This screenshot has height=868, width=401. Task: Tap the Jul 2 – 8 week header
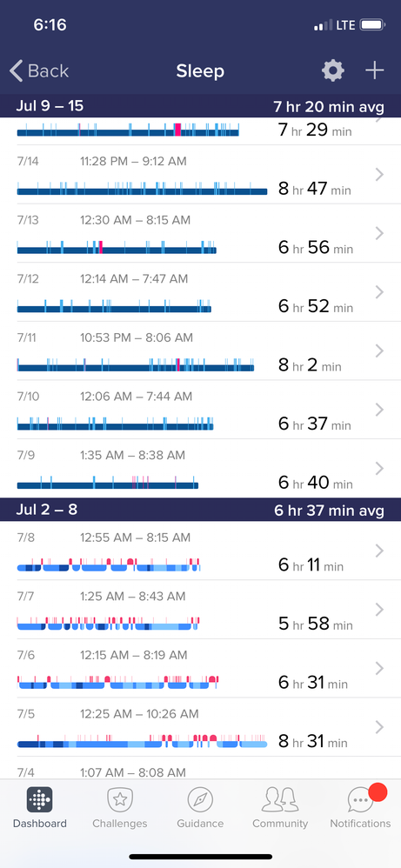[200, 510]
